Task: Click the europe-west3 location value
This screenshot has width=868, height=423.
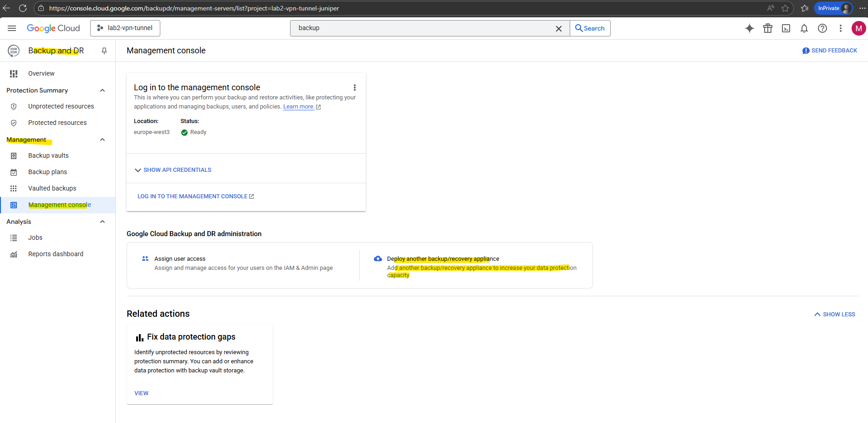Action: [x=152, y=132]
